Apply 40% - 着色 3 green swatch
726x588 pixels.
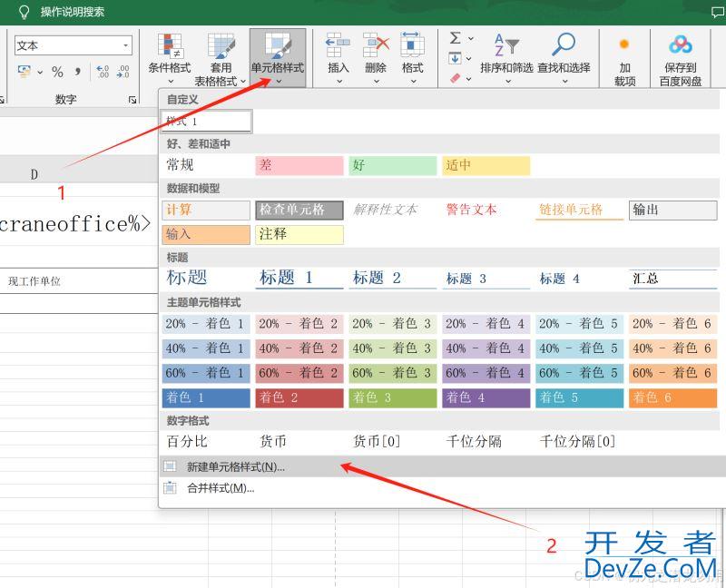(x=393, y=348)
